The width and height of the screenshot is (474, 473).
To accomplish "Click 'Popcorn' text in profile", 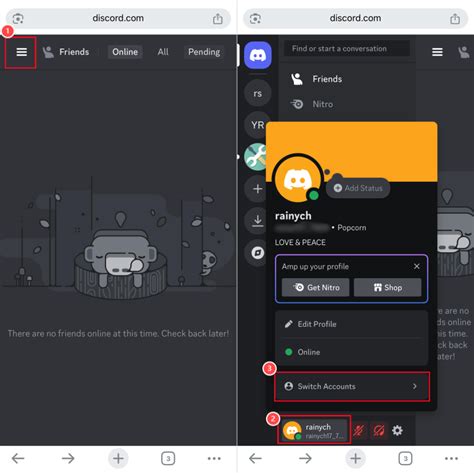I will coord(352,228).
